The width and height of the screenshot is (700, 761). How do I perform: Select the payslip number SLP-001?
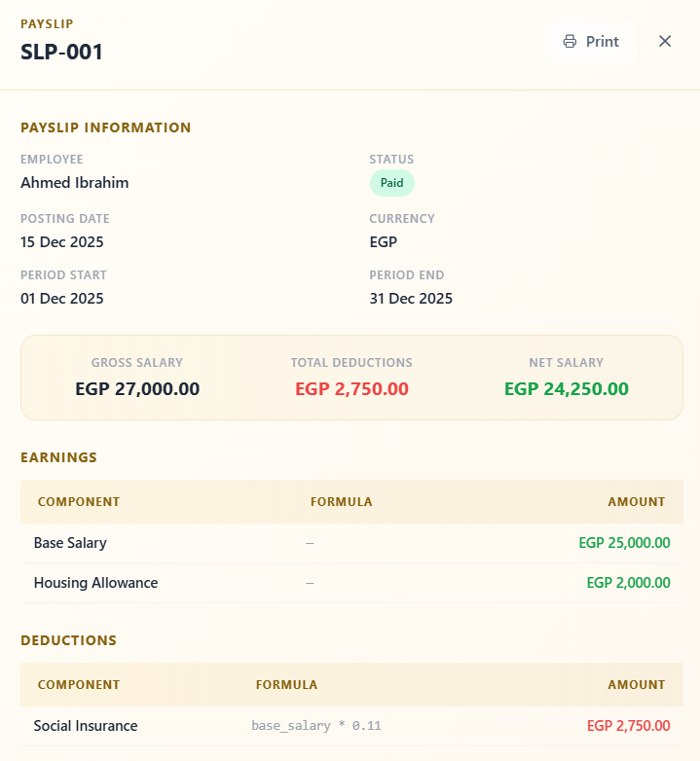[x=61, y=52]
